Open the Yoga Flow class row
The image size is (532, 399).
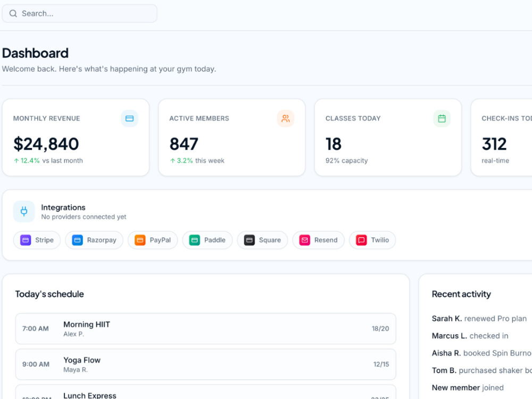pyautogui.click(x=205, y=364)
